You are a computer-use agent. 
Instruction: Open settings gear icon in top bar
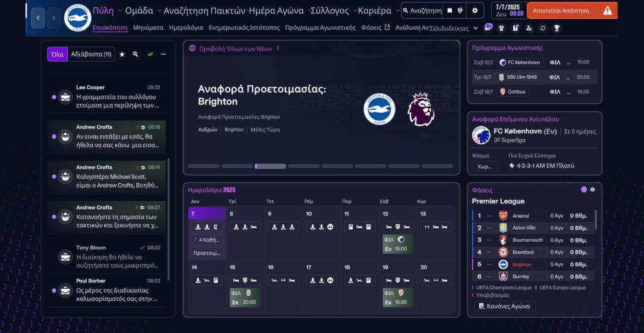point(474,11)
